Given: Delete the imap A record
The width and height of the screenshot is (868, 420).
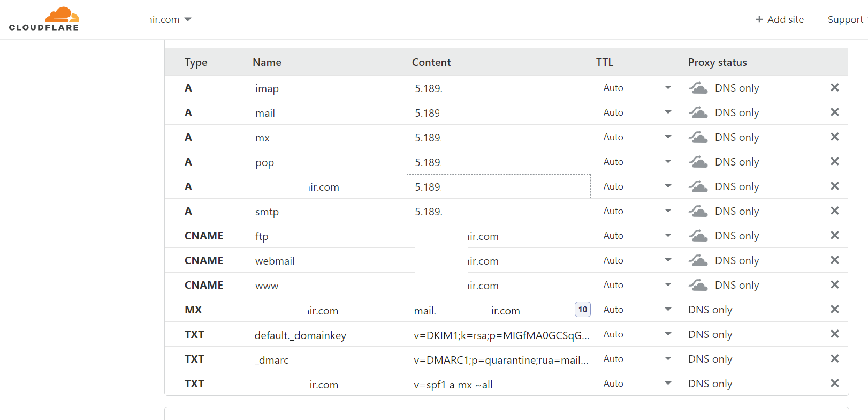Looking at the screenshot, I should point(834,88).
